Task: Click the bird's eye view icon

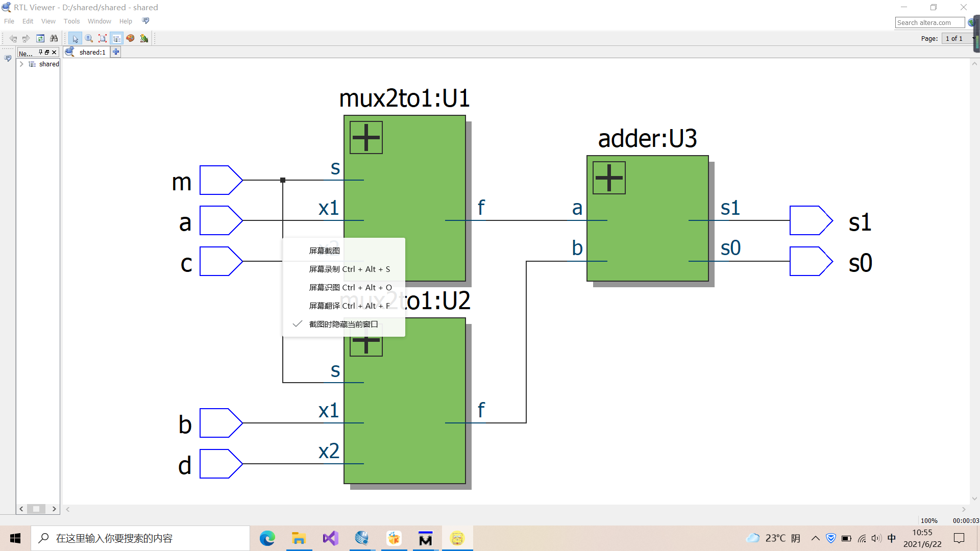Action: [144, 38]
